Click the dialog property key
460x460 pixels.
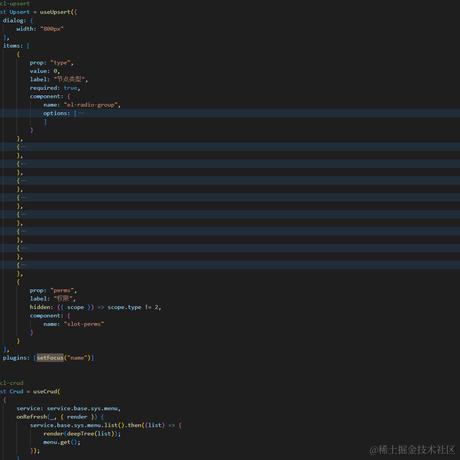(14, 20)
